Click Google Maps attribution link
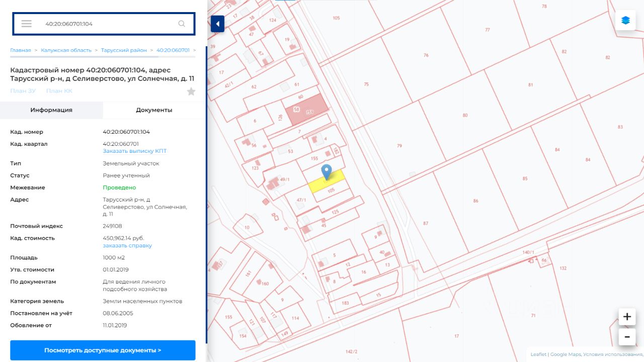 [x=566, y=354]
